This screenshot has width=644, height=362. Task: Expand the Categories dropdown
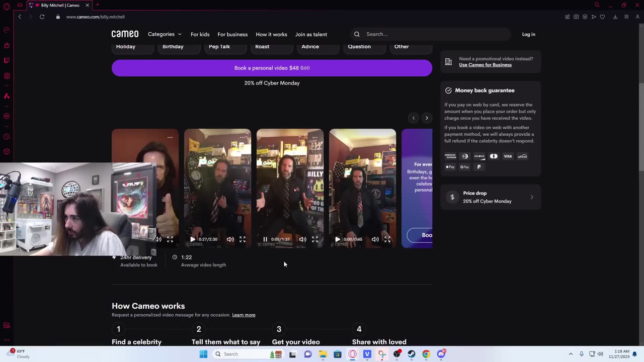(x=165, y=34)
